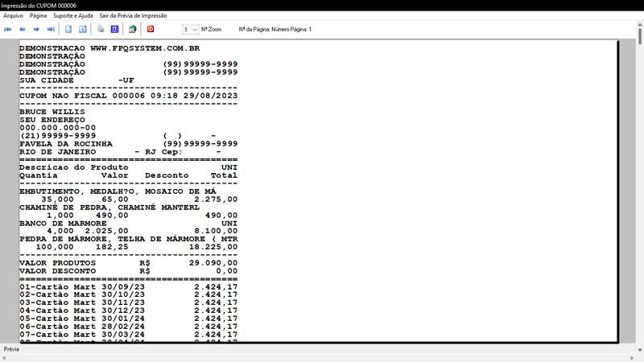
Task: Click the CUPOM NAO FISCAL 000006 line
Action: [129, 96]
